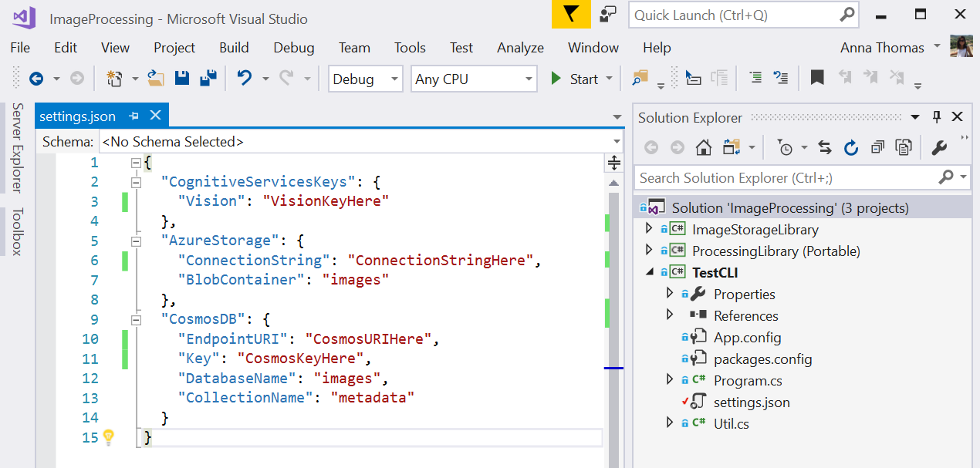Image resolution: width=980 pixels, height=468 pixels.
Task: Click Sync with Active Document icon
Action: [x=825, y=147]
